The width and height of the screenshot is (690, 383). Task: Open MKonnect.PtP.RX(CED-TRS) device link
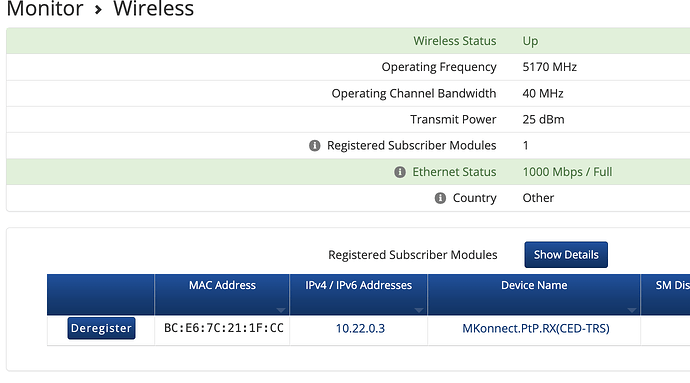[536, 328]
